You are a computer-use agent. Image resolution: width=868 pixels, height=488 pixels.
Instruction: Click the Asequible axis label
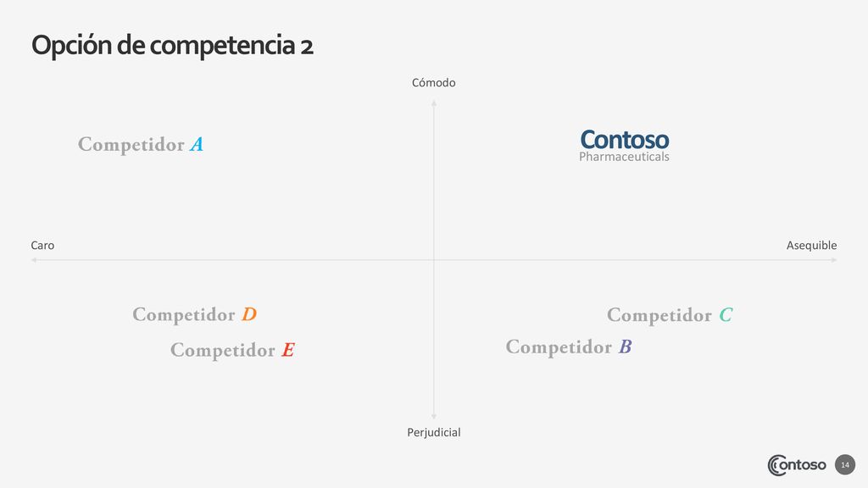tap(811, 245)
